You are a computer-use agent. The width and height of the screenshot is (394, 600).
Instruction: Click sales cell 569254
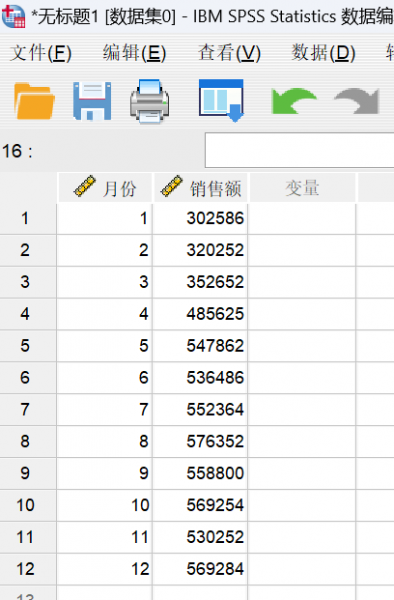[x=200, y=505]
